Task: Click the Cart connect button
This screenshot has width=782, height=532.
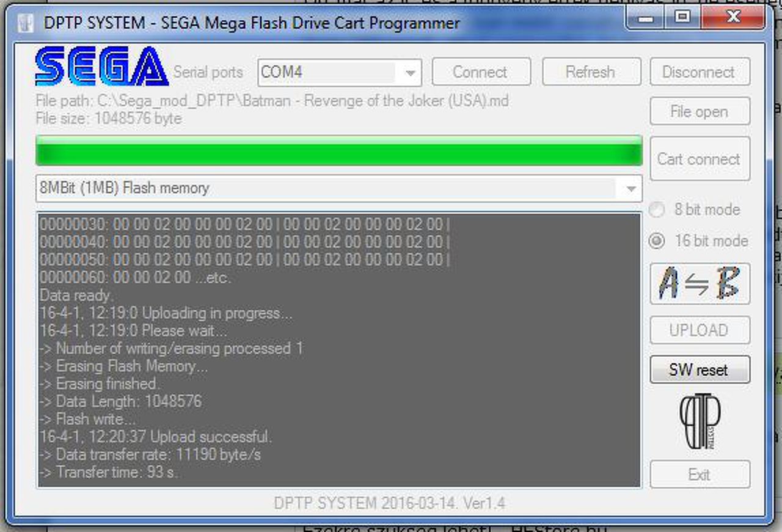Action: tap(700, 159)
